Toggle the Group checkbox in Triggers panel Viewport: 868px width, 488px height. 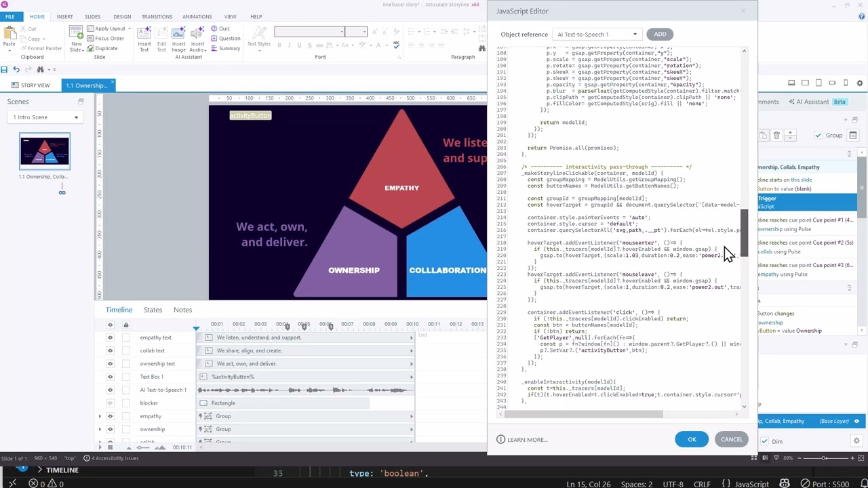818,136
